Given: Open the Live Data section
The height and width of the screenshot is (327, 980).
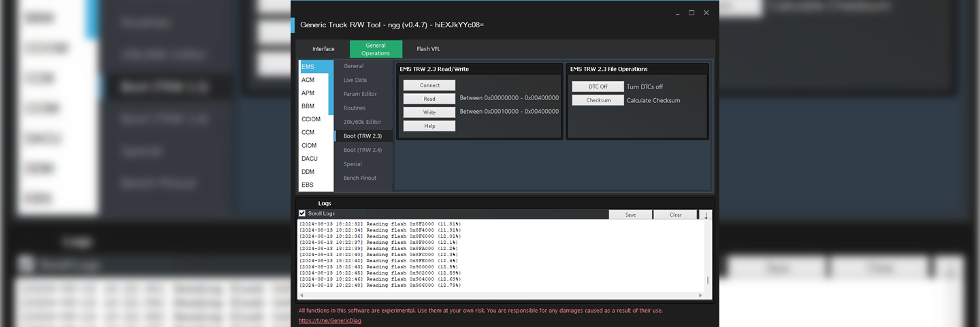Looking at the screenshot, I should (x=355, y=80).
